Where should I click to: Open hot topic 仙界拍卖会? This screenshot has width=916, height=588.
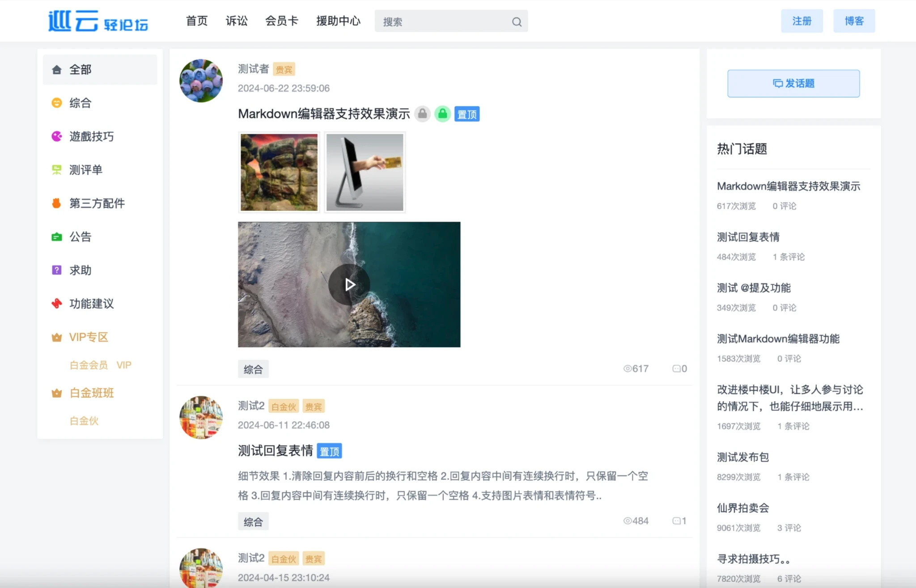(742, 508)
